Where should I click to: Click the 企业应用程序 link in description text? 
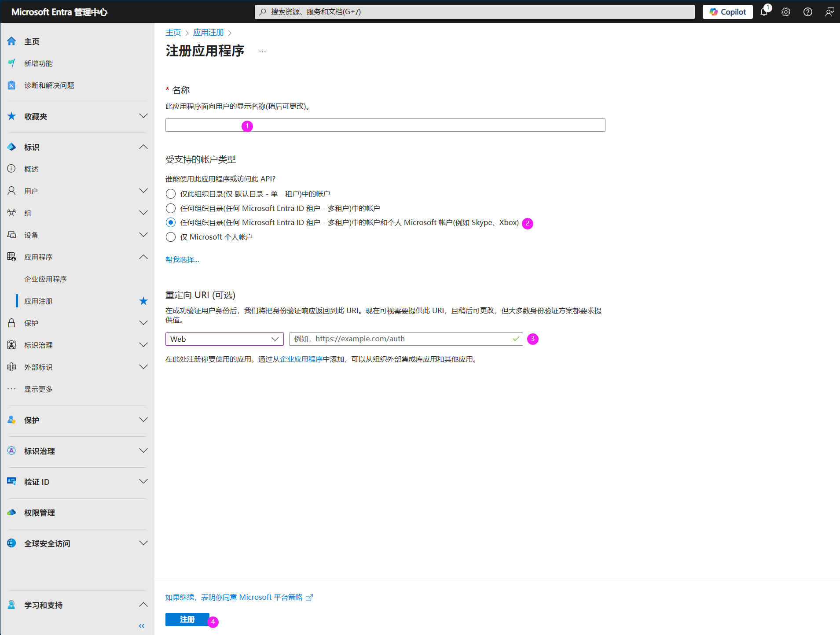(301, 359)
